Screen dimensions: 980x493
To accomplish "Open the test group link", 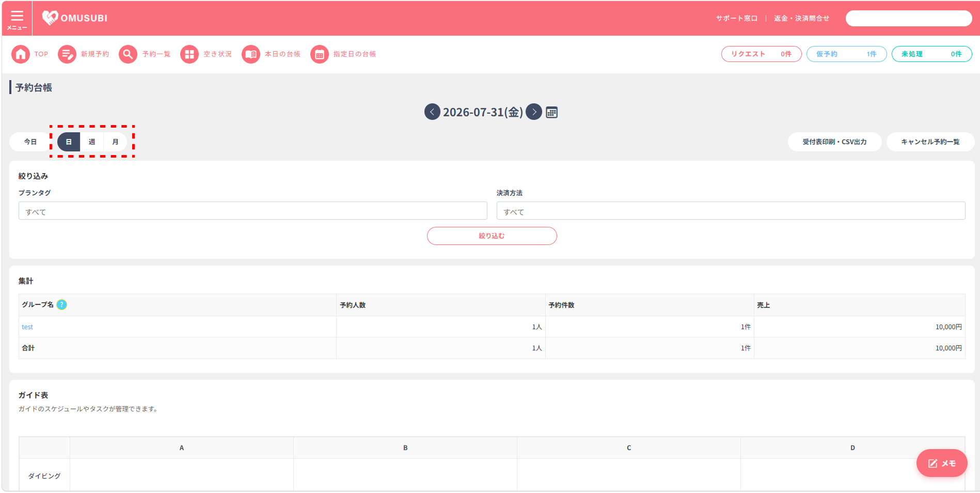I will coord(27,327).
